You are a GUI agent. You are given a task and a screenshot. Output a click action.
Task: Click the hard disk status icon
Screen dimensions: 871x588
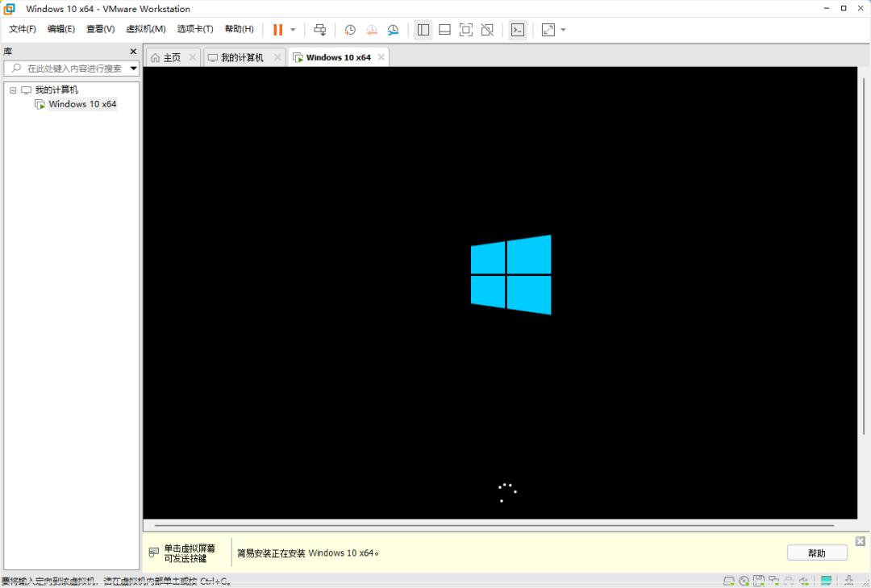click(729, 580)
